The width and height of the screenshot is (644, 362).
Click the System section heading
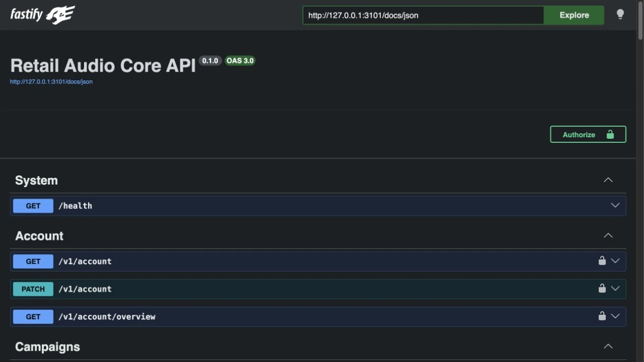pos(36,180)
